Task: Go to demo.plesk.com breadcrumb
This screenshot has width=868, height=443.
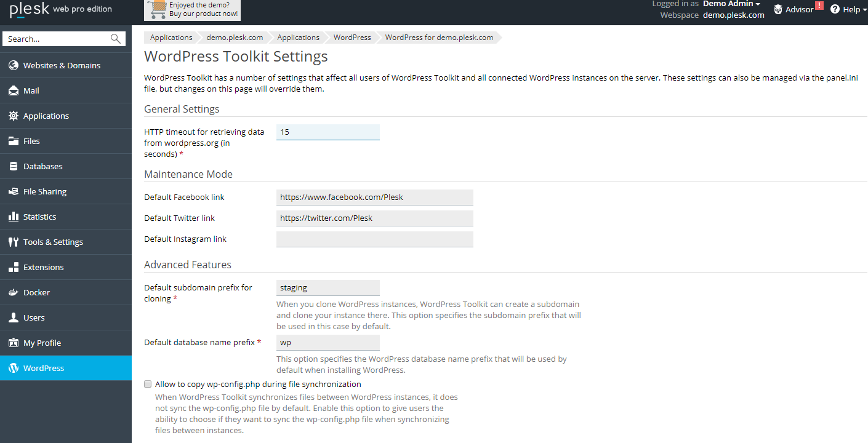Action: [x=235, y=38]
